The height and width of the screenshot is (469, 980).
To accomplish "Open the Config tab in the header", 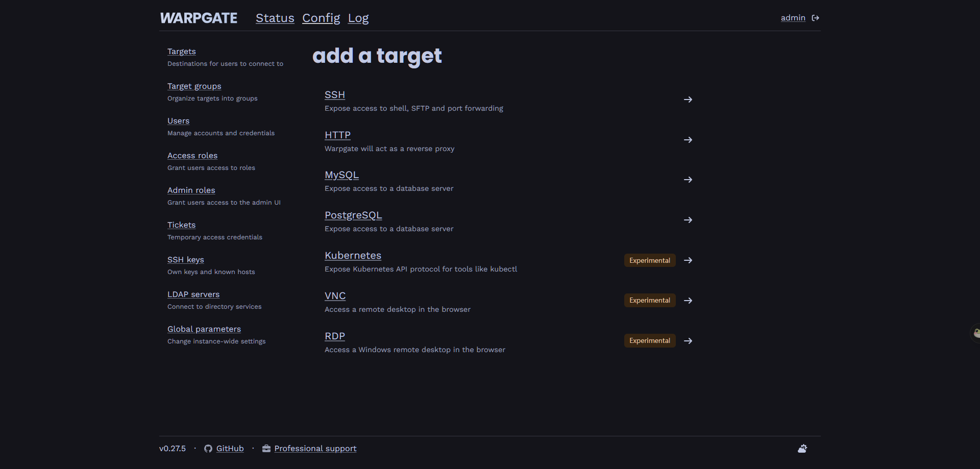I will point(321,18).
